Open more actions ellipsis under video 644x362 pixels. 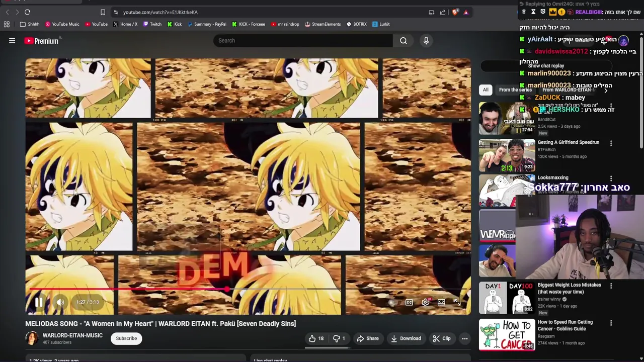[x=465, y=338]
